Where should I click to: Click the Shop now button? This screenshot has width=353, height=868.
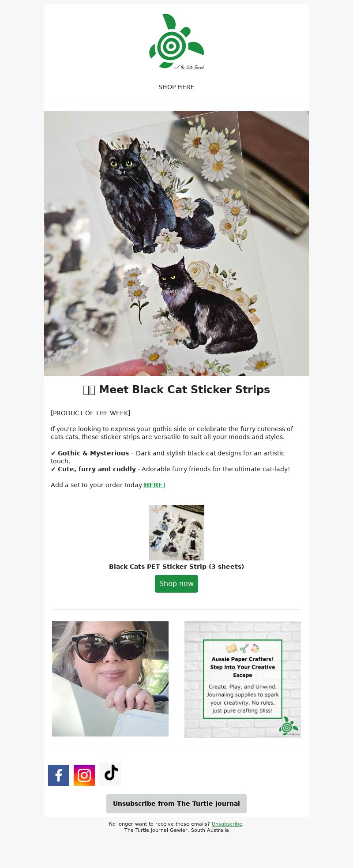[176, 584]
